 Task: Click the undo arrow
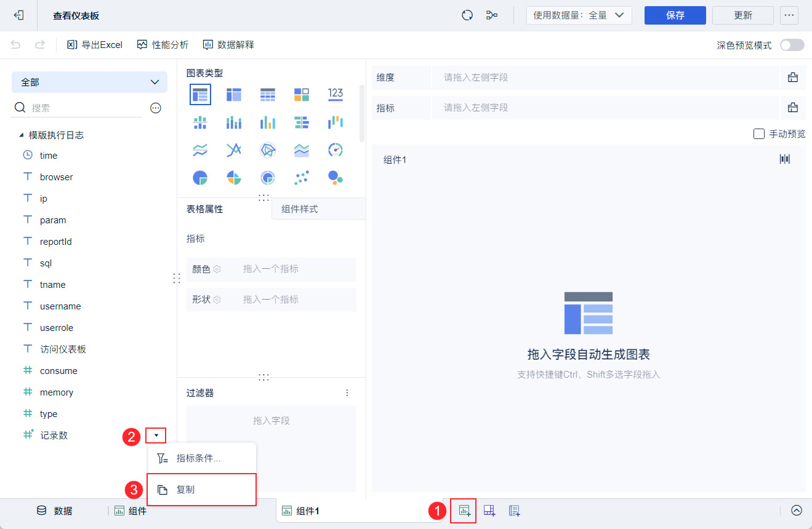(x=16, y=44)
